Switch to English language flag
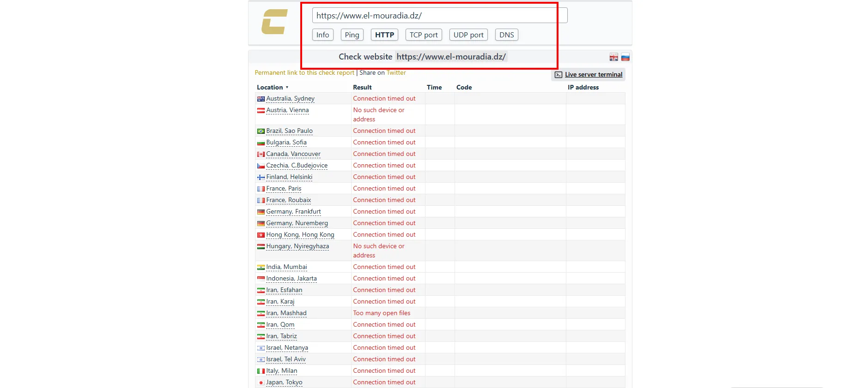Image resolution: width=868 pixels, height=388 pixels. point(613,57)
